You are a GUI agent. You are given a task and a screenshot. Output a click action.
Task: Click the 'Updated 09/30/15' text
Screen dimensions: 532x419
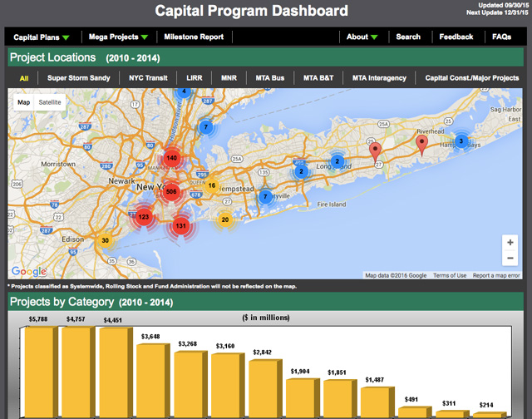(x=503, y=6)
